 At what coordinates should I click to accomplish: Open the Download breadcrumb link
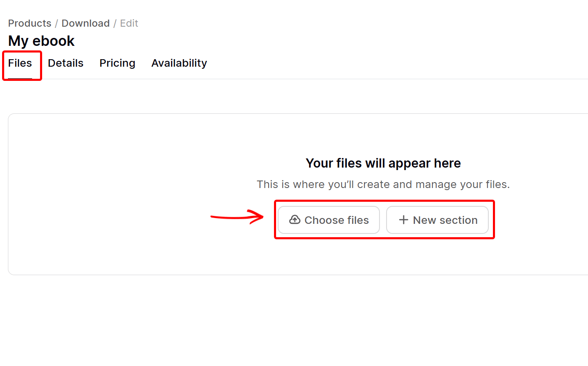click(x=85, y=23)
